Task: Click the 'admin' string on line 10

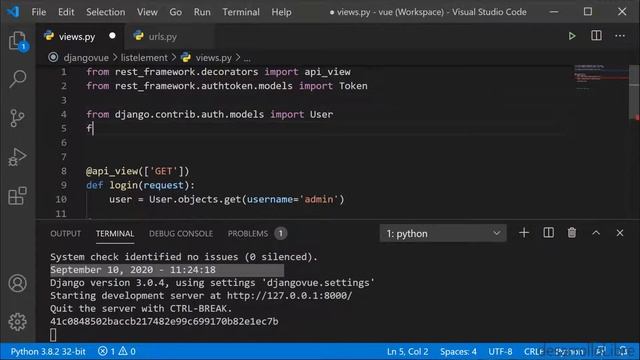Action: coord(319,199)
